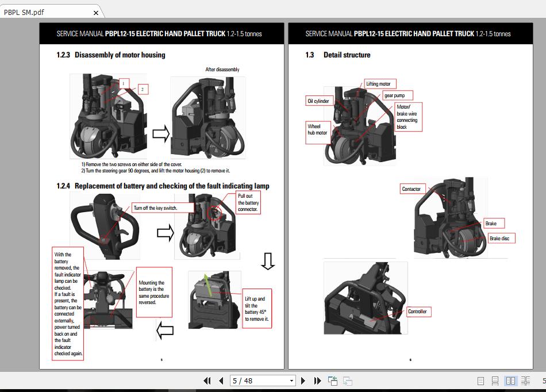The width and height of the screenshot is (546, 392).
Task: Toggle facing pages view mode
Action: tap(510, 380)
